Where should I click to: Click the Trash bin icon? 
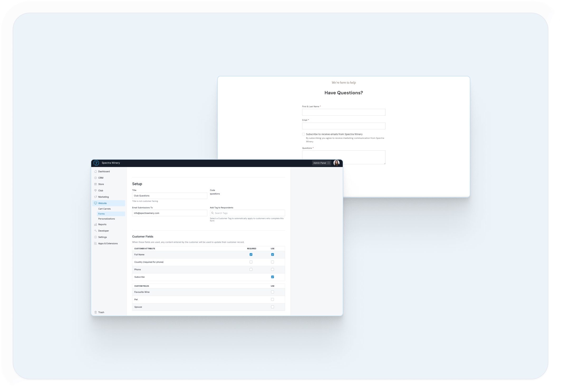(95, 312)
